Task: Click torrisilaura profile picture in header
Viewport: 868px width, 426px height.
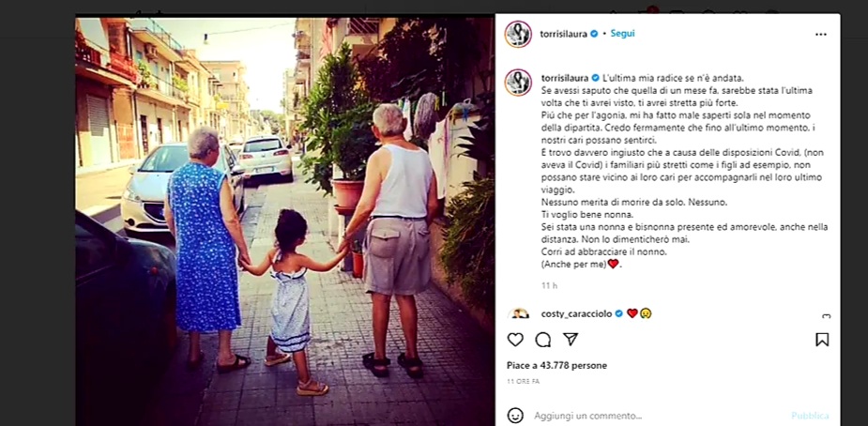Action: (x=518, y=34)
